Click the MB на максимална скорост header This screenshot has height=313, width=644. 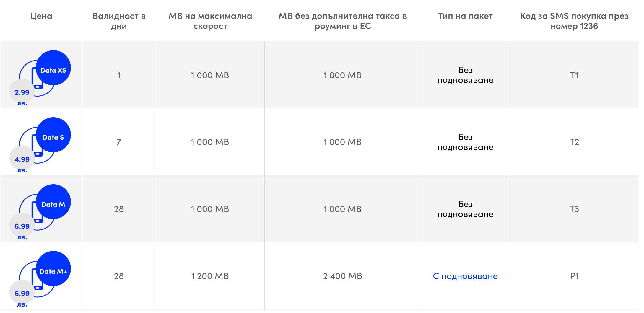point(210,21)
